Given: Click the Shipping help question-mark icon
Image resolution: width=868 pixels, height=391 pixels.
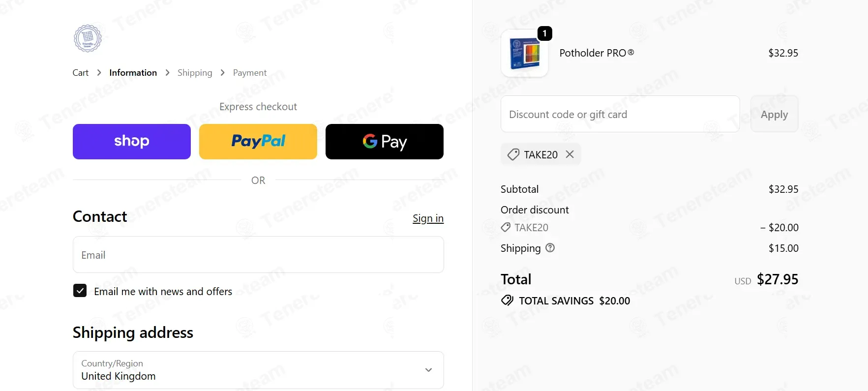Looking at the screenshot, I should point(550,248).
